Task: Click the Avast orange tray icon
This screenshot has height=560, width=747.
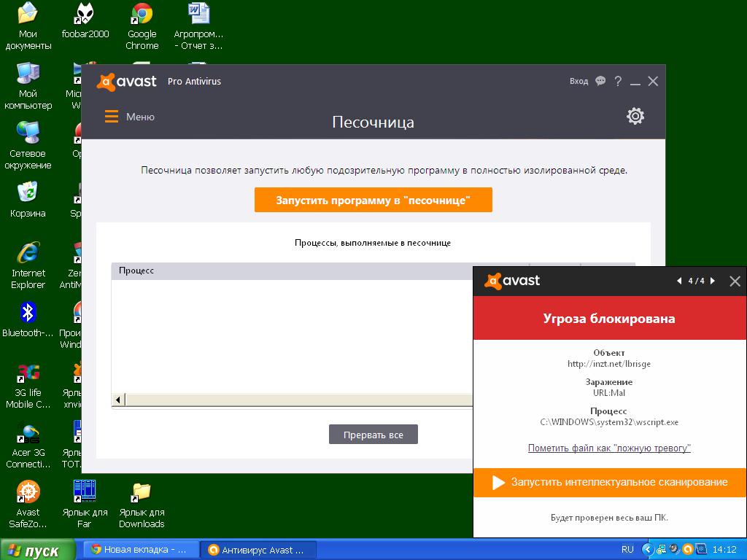Action: tap(687, 550)
